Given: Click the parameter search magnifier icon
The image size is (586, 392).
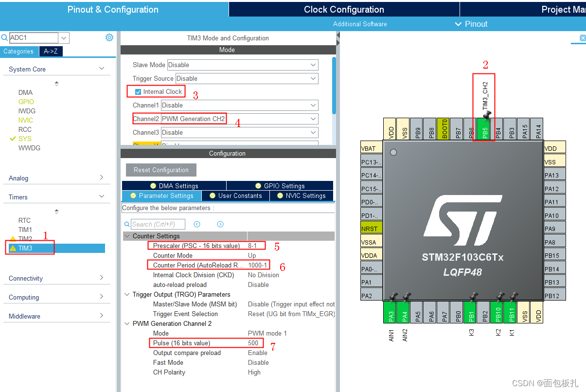Looking at the screenshot, I should pyautogui.click(x=127, y=224).
